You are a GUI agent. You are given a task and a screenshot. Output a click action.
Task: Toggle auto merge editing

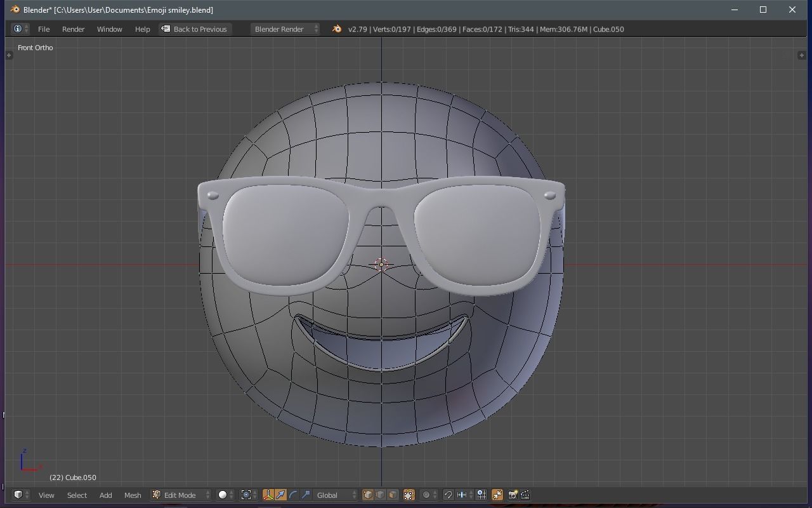coord(497,495)
